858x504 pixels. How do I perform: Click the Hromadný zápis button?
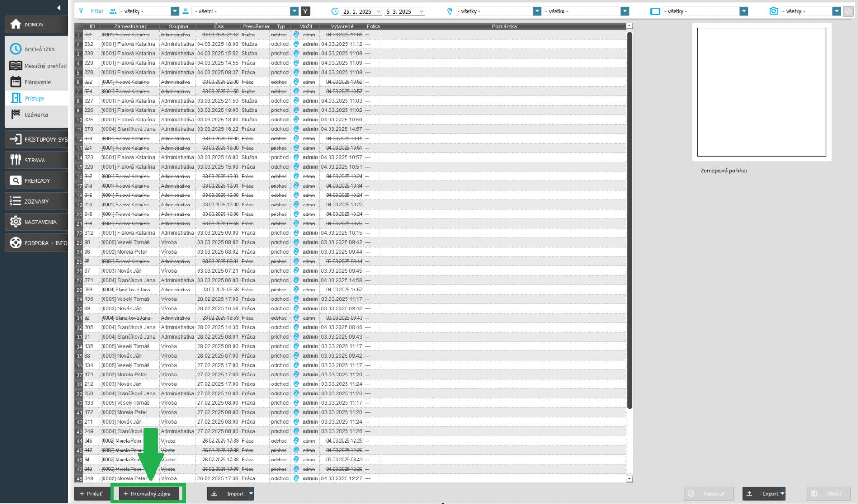tap(148, 494)
